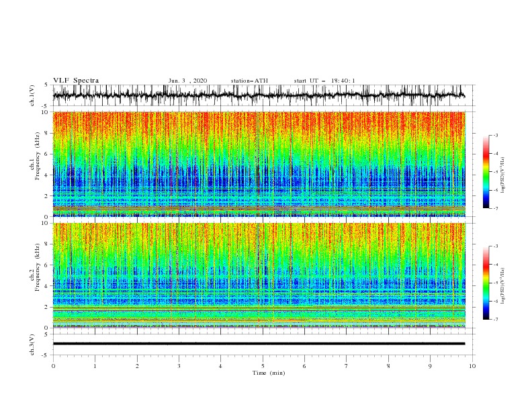Click the log(PSD) label beside ch.2 colorbar
532x411 pixels.
point(502,285)
